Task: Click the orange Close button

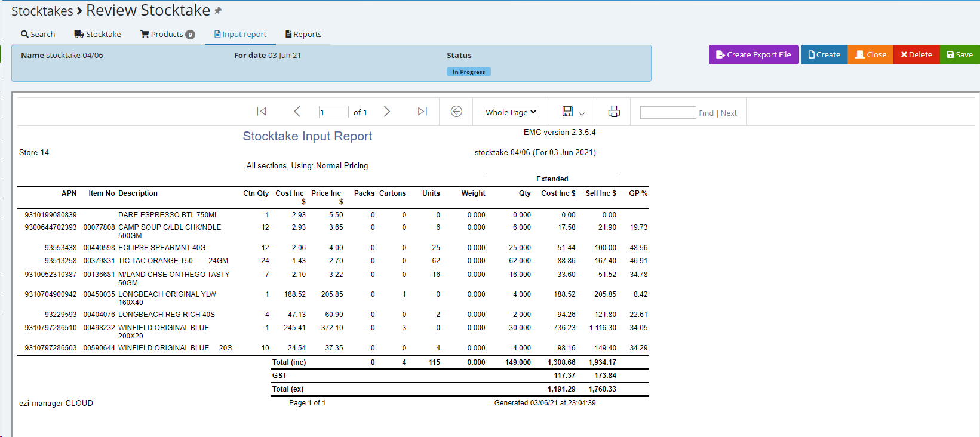Action: (x=871, y=55)
